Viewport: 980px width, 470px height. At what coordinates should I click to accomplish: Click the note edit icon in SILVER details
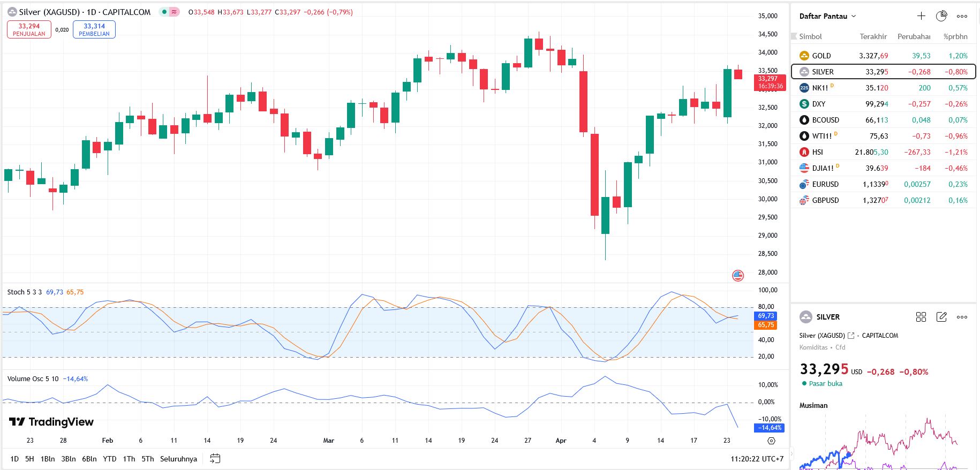(x=941, y=317)
